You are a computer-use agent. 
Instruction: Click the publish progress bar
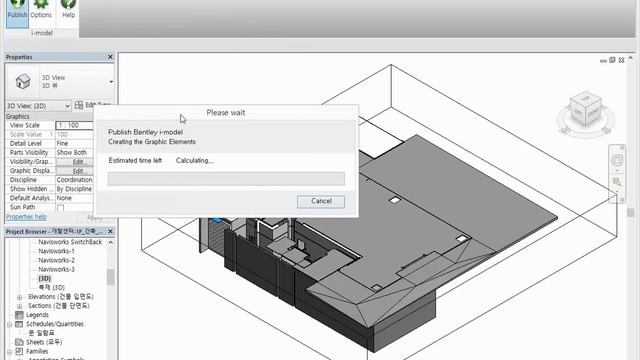226,179
